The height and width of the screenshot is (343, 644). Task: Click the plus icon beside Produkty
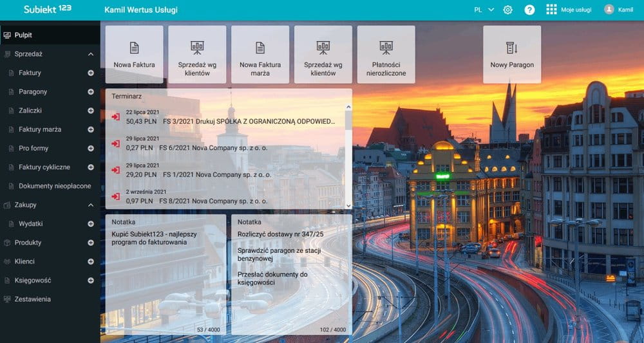[x=91, y=243]
